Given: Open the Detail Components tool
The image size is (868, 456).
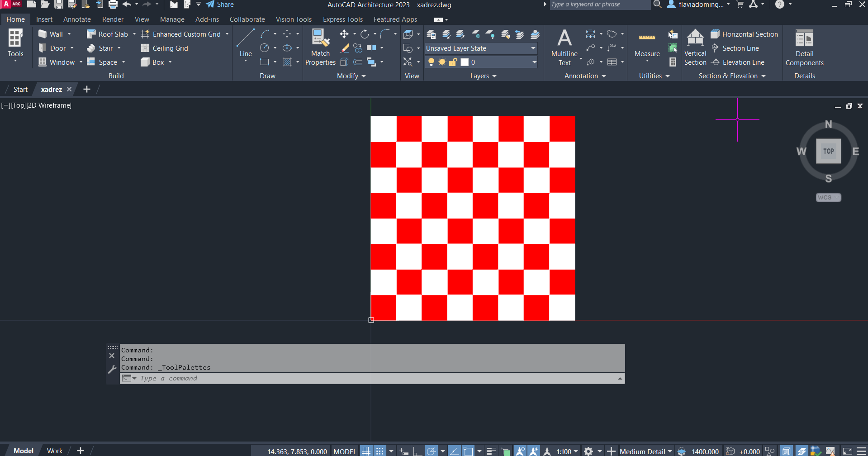Looking at the screenshot, I should point(804,47).
